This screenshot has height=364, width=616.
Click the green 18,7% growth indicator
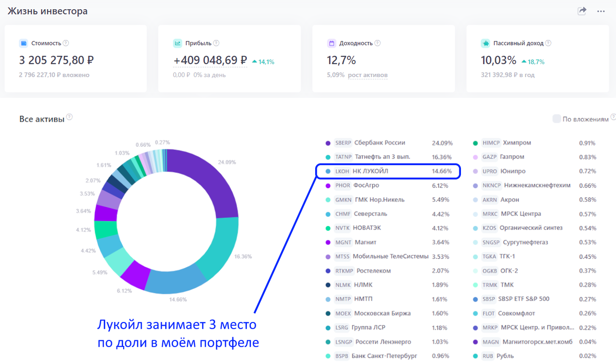(x=533, y=62)
